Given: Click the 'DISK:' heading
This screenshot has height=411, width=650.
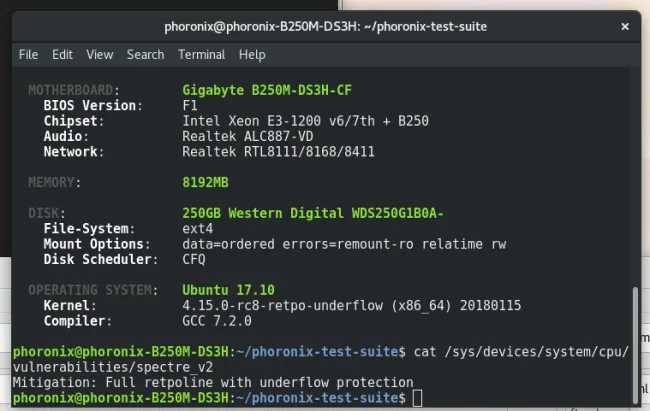Looking at the screenshot, I should tap(47, 213).
